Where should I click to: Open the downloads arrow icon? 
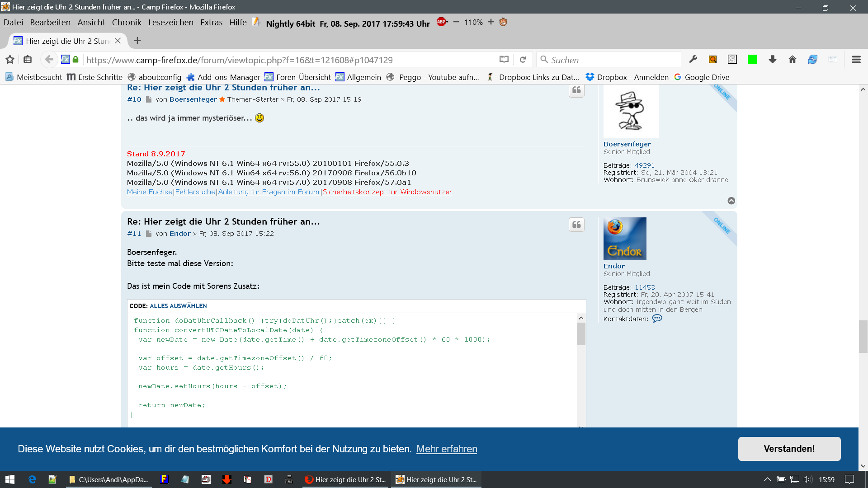tap(772, 60)
